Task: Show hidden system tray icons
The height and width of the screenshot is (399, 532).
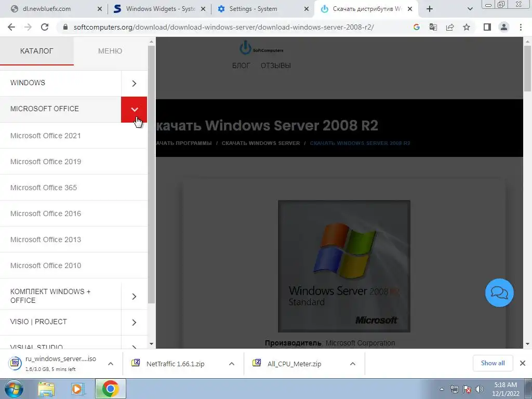Action: [x=442, y=389]
